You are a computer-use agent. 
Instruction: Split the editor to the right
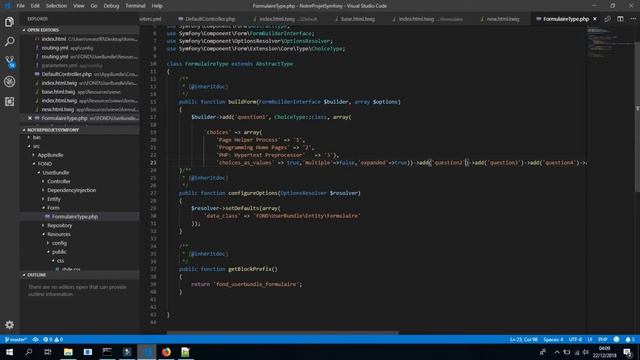coord(620,19)
